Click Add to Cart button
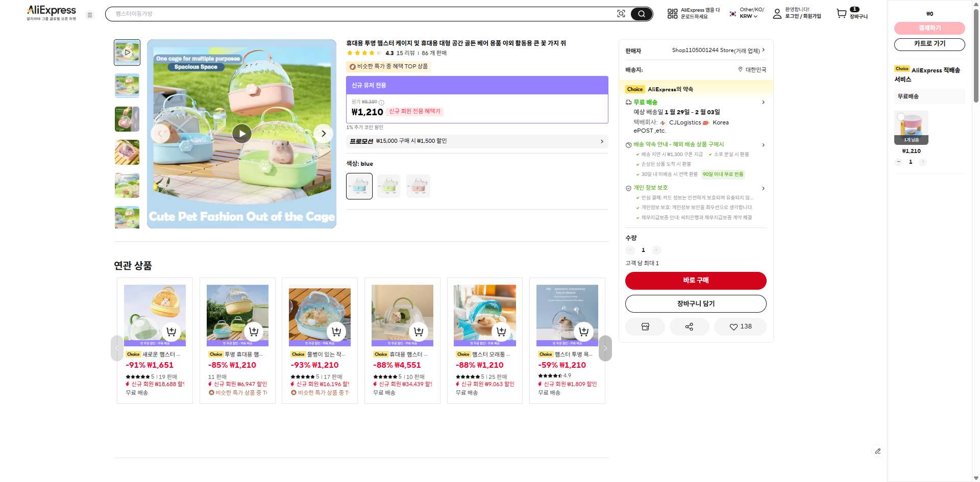The image size is (980, 482). pyautogui.click(x=696, y=303)
